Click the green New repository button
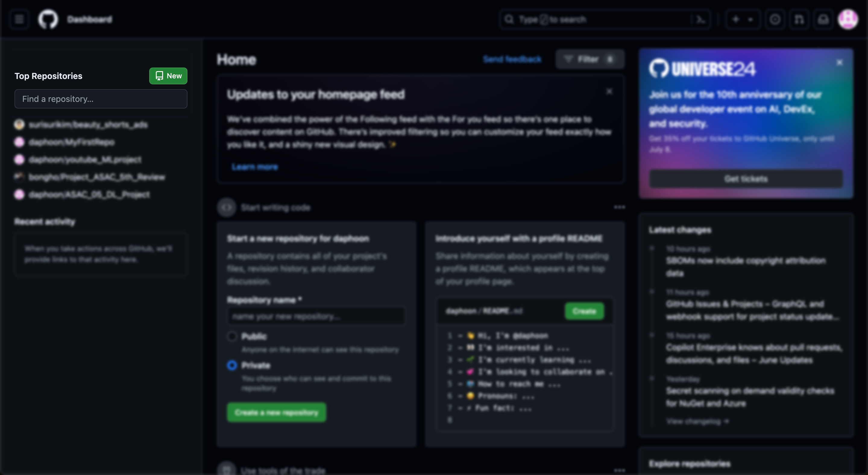Screen dimensions: 868x475 pyautogui.click(x=168, y=76)
